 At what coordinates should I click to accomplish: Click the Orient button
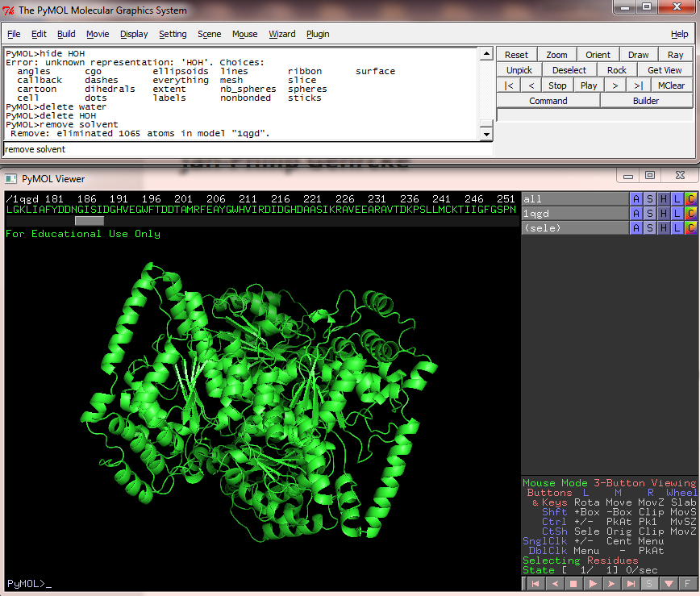tap(598, 55)
